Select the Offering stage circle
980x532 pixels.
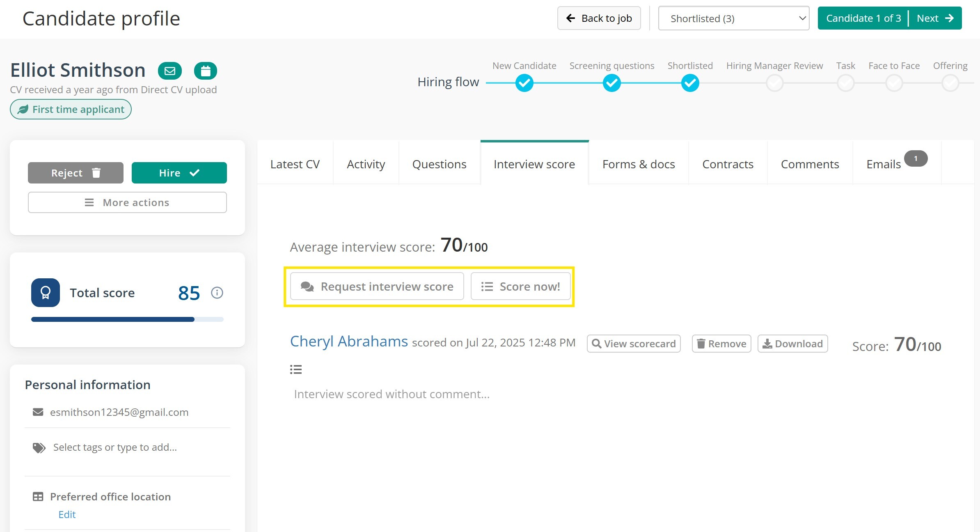950,83
